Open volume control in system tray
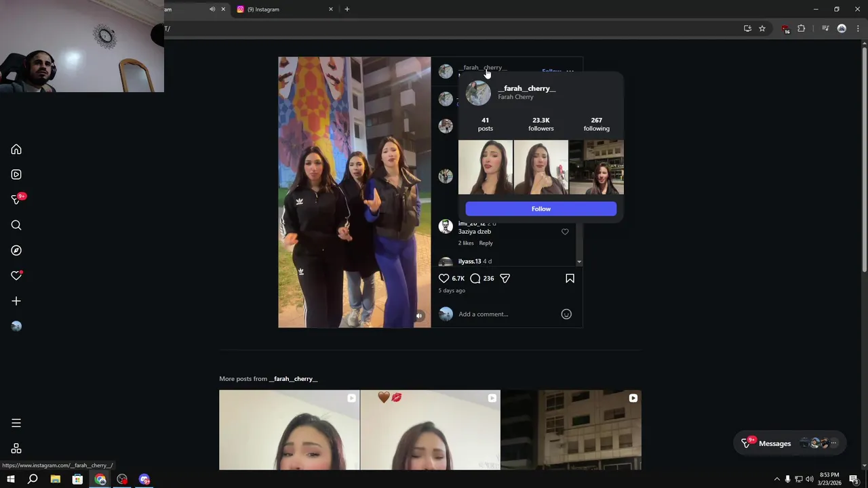Screen dimensions: 868x488 (809, 479)
